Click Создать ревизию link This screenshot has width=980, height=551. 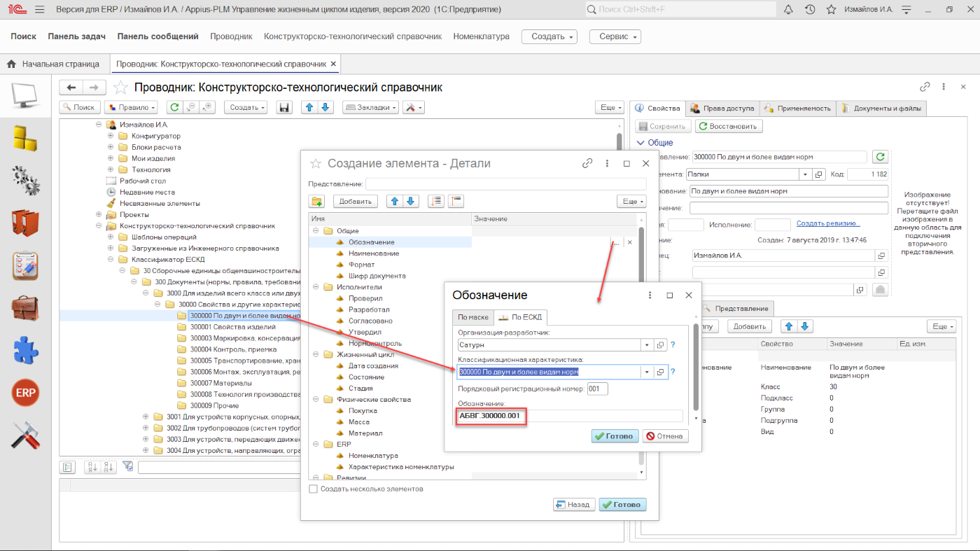pyautogui.click(x=828, y=223)
